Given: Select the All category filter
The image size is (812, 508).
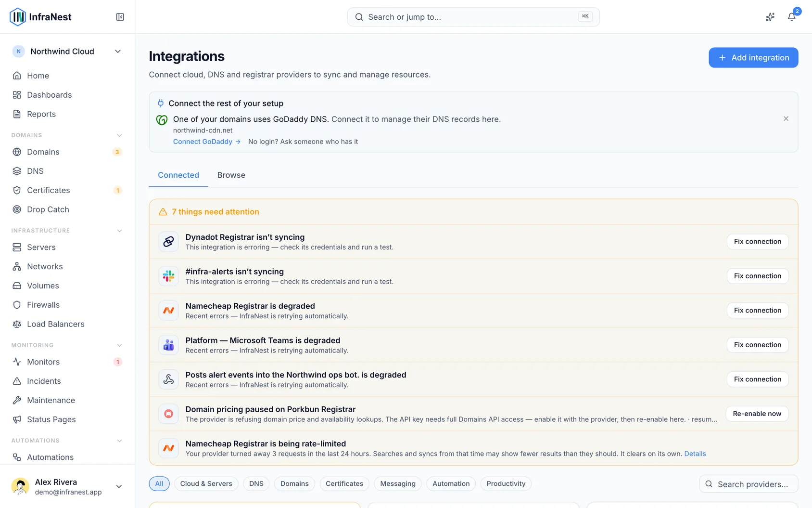Looking at the screenshot, I should [x=159, y=483].
